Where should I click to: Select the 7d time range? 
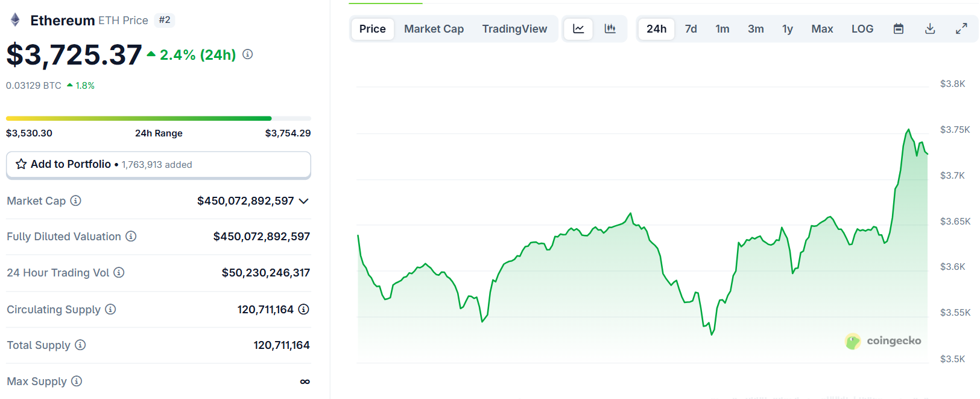[691, 29]
